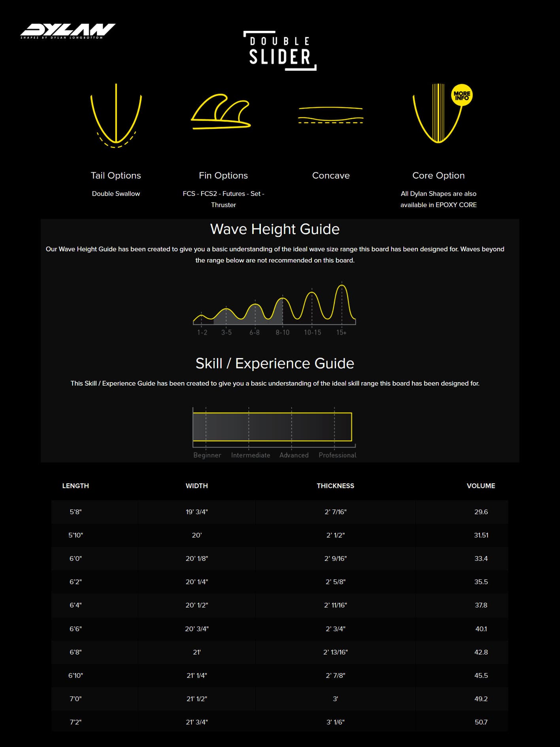The image size is (560, 747).
Task: Click the 15+ wave height label
Action: pyautogui.click(x=341, y=332)
